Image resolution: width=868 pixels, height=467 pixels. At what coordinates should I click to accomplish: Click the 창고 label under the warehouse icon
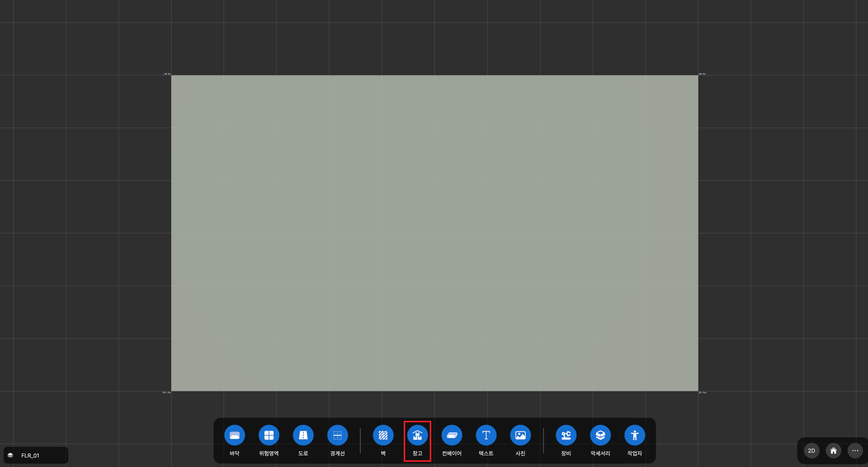(x=417, y=453)
